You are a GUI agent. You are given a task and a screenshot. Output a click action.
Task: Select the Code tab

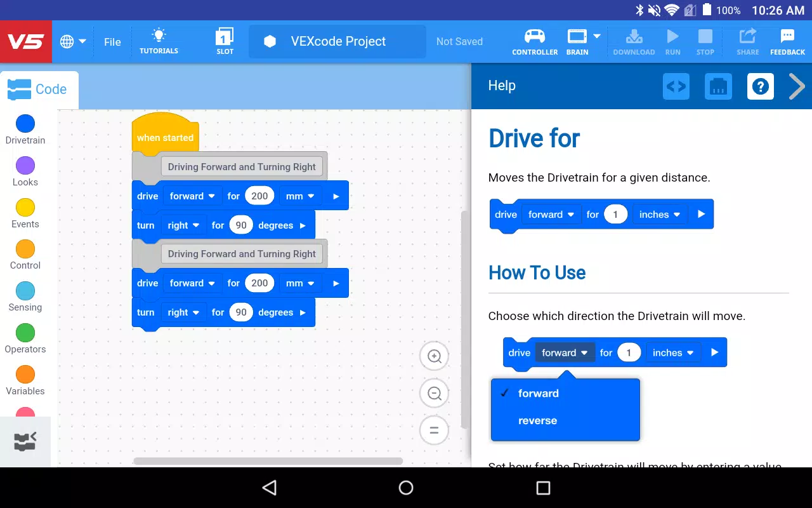[38, 90]
